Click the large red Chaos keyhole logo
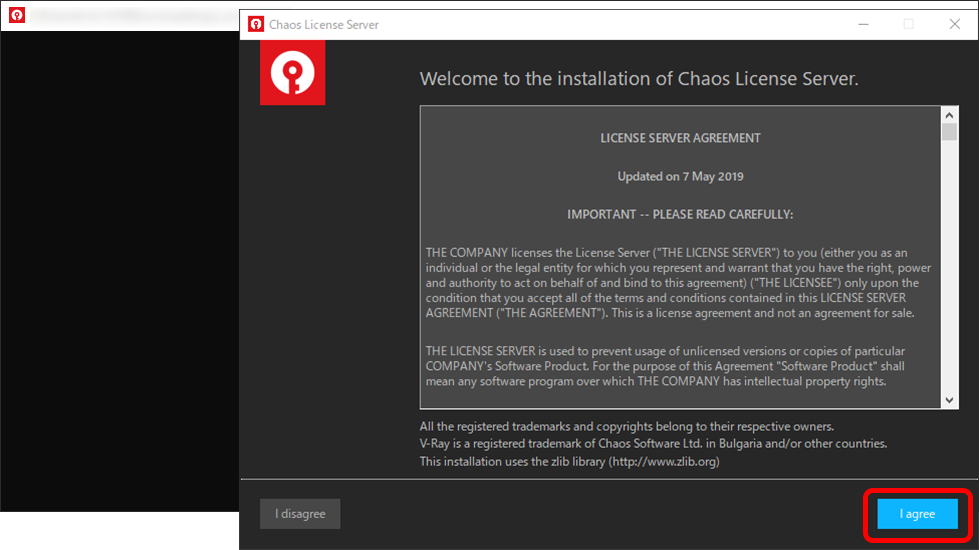 click(x=292, y=72)
